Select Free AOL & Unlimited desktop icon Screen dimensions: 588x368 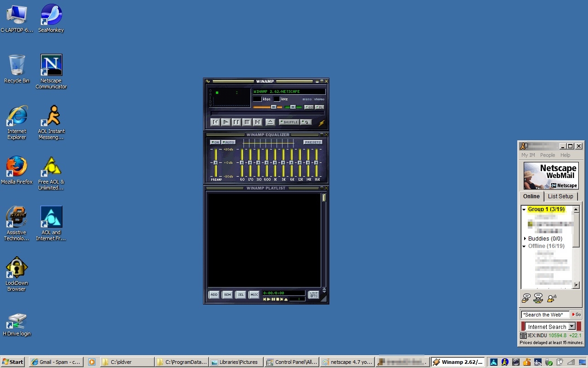pyautogui.click(x=51, y=173)
